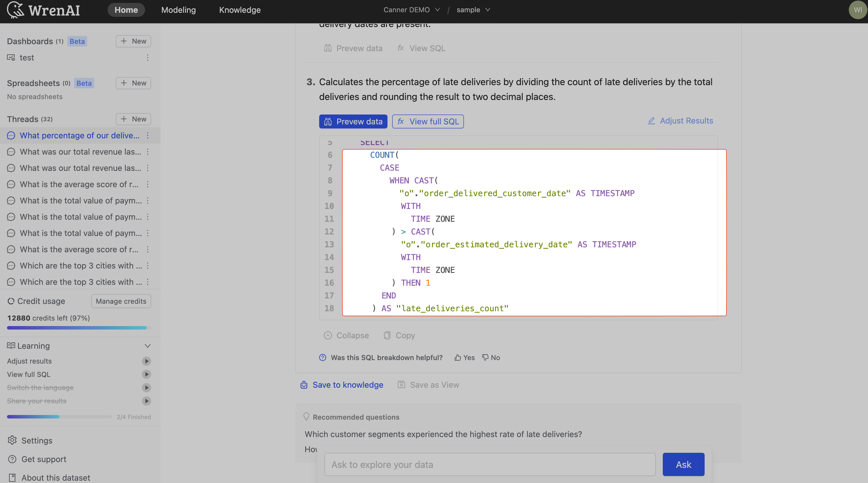Open first 'What is the average score of r...' thread
868x483 pixels.
[79, 184]
